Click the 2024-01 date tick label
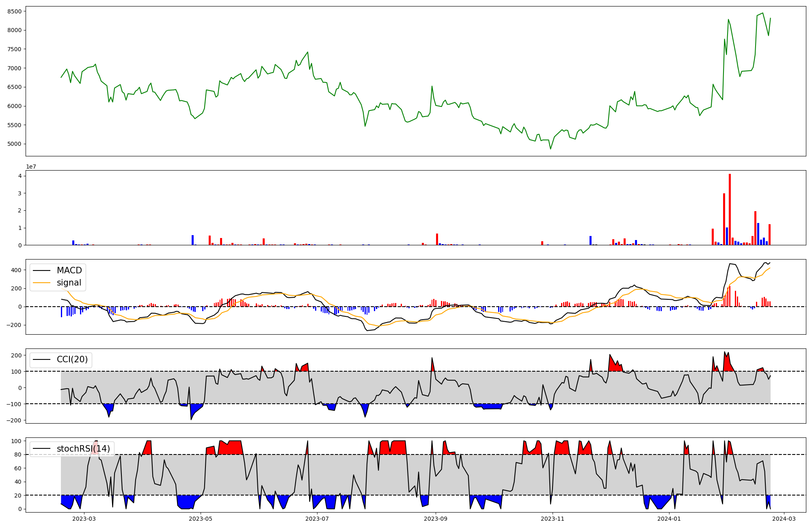Screen dimensions: 812x528 669,519
